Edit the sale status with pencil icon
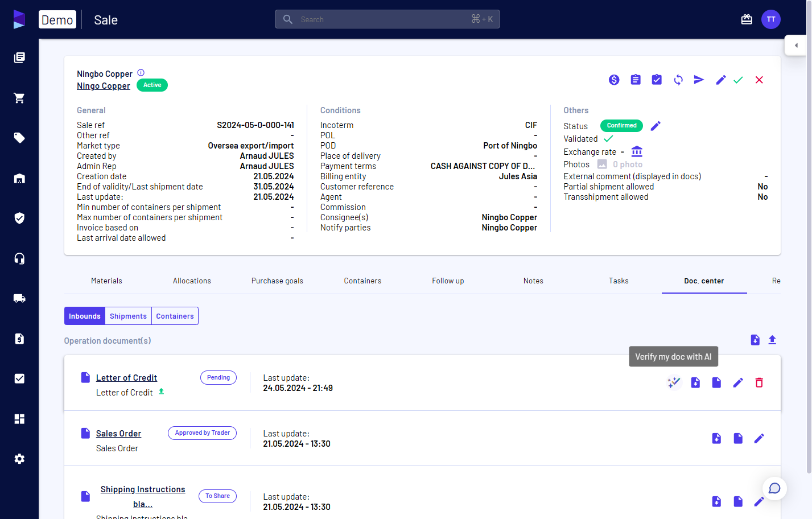 click(656, 126)
